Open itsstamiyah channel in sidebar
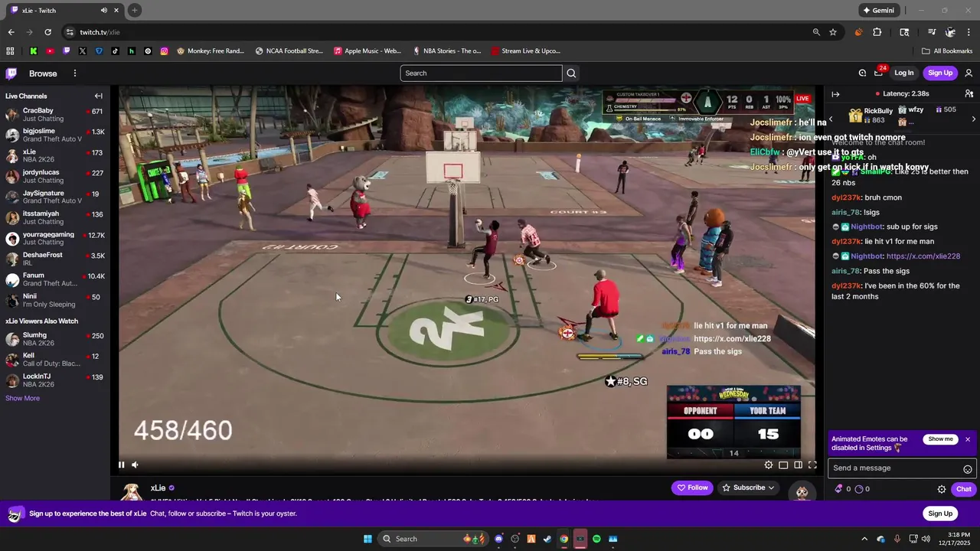980x551 pixels. pyautogui.click(x=55, y=218)
